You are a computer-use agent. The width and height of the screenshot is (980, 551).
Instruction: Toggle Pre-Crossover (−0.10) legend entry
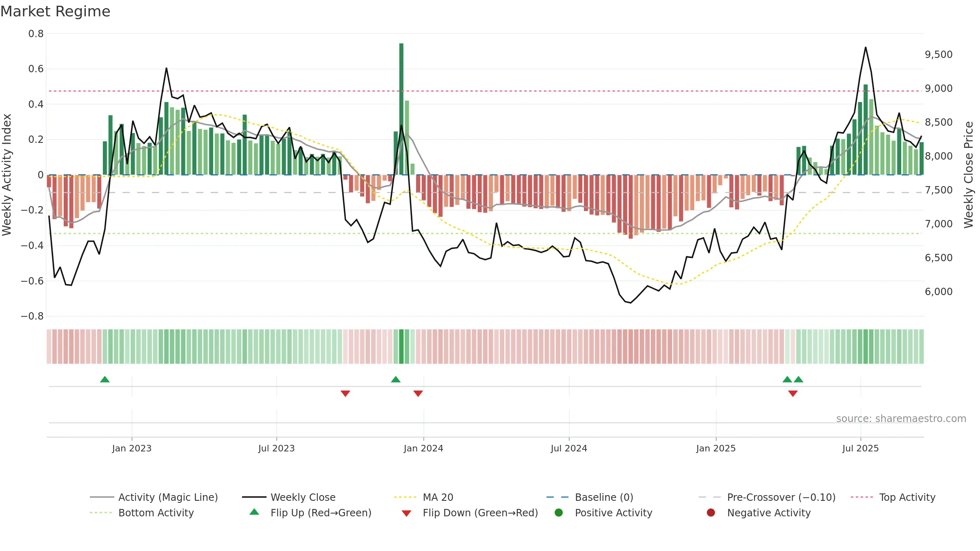767,497
